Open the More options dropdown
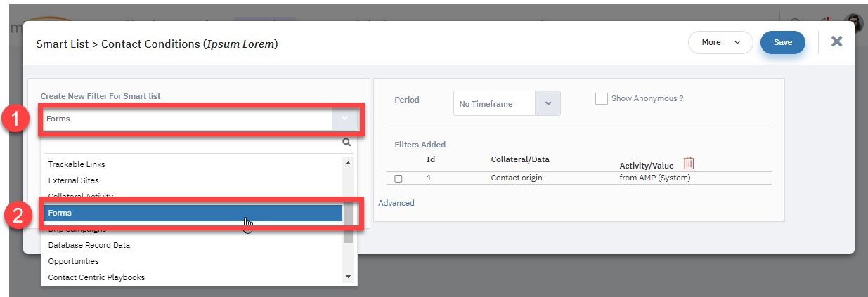The image size is (868, 297). click(720, 42)
